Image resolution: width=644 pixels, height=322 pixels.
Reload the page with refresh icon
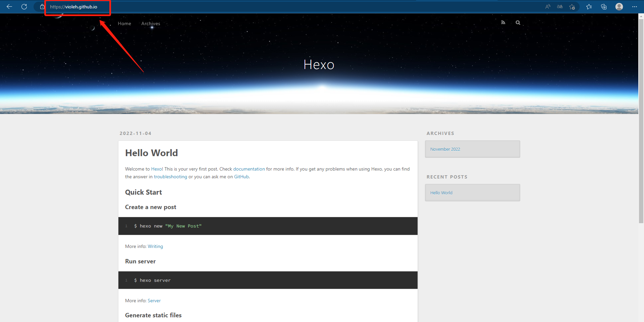[x=24, y=7]
